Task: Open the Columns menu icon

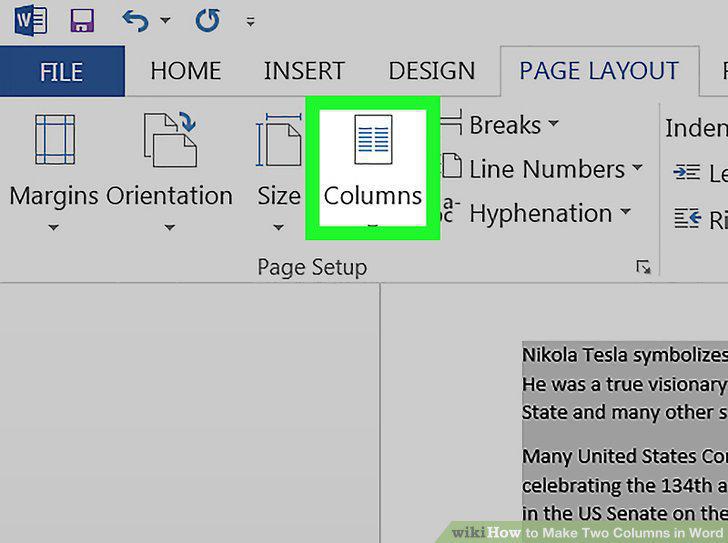Action: tap(373, 140)
